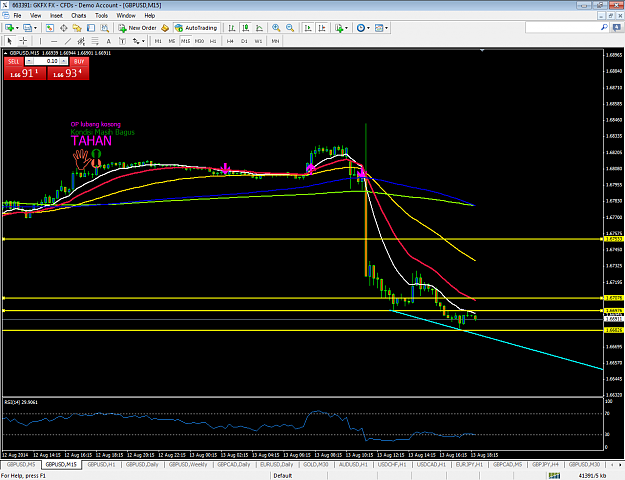
Task: Open MetaEditor with the yellow book icon
Action: (165, 28)
